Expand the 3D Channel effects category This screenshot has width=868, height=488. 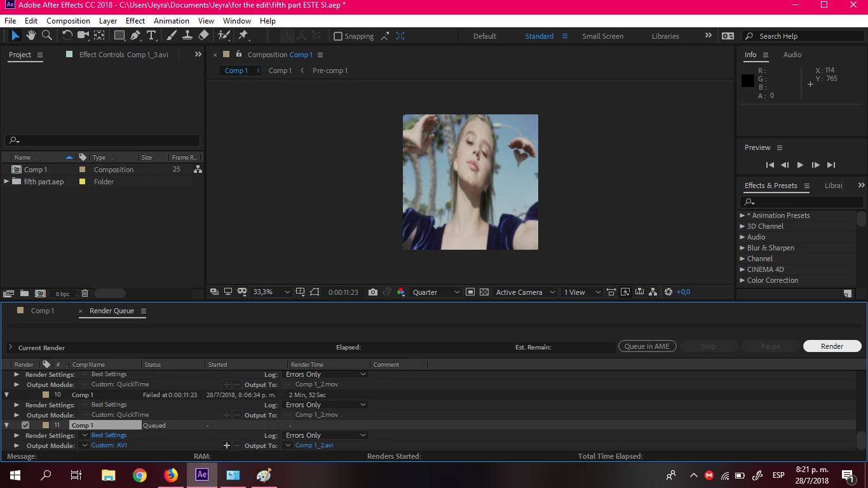pyautogui.click(x=742, y=226)
